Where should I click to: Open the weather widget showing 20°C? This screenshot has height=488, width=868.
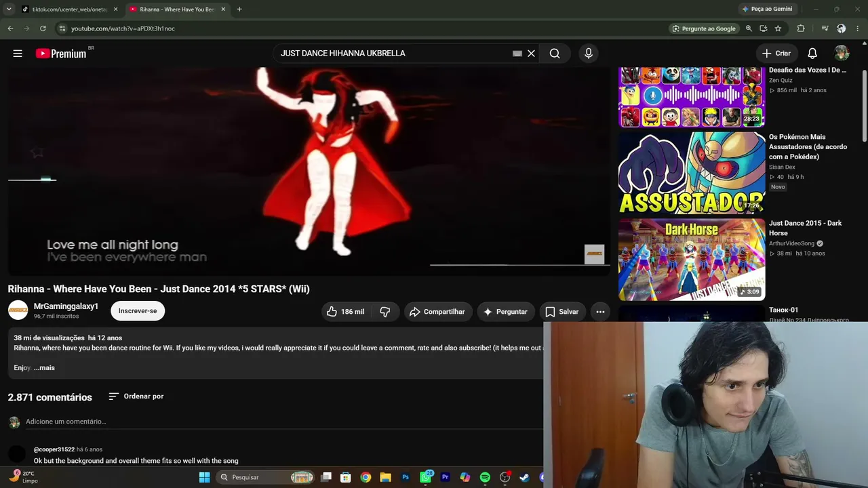(x=22, y=477)
